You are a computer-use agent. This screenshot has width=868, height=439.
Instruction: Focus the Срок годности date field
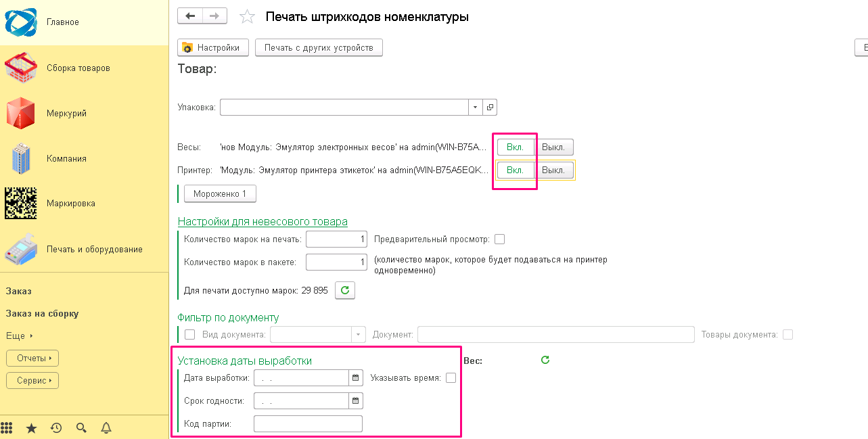[301, 400]
